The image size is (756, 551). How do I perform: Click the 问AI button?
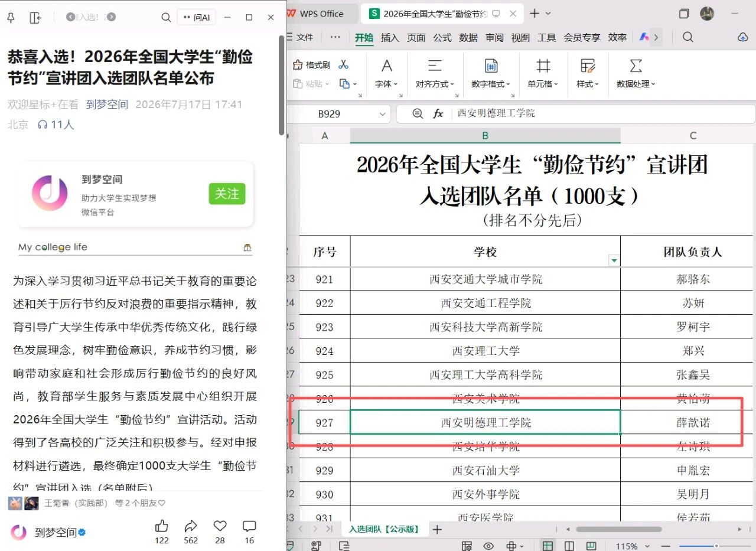197,18
